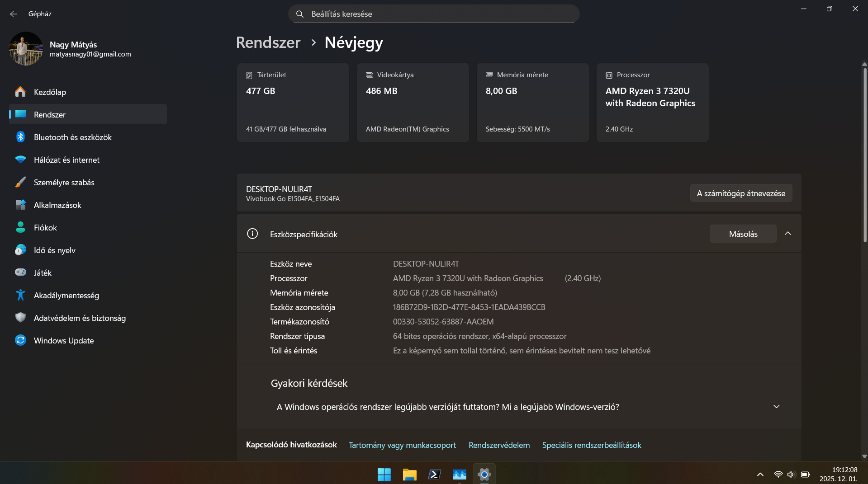Click the 8,00 GB (7,28 GB használható) value
The height and width of the screenshot is (484, 868).
pyautogui.click(x=445, y=293)
